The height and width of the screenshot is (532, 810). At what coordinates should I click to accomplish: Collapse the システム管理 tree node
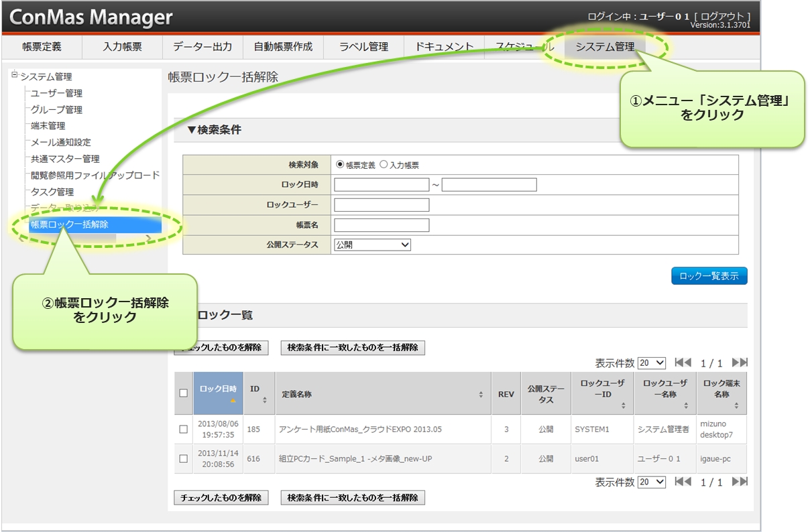[x=15, y=76]
